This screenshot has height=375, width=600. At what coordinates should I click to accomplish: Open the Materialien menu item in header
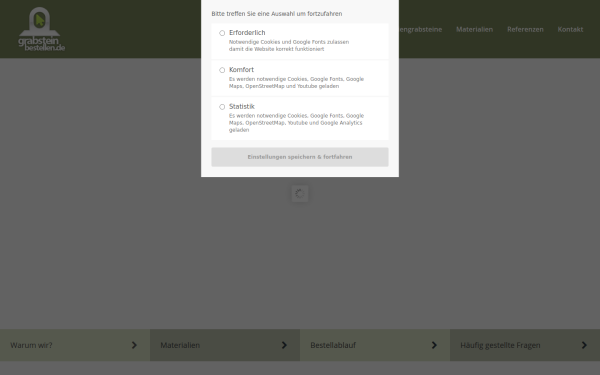pos(474,29)
